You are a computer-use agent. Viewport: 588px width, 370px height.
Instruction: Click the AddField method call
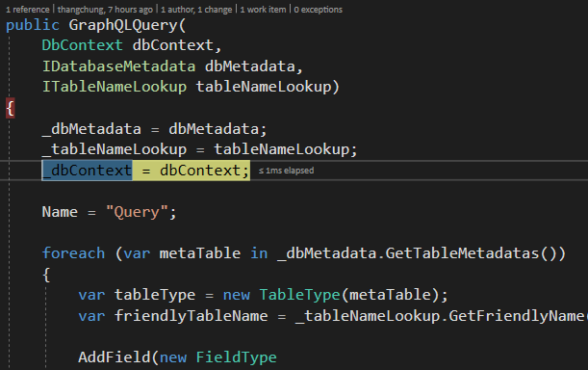coord(115,357)
